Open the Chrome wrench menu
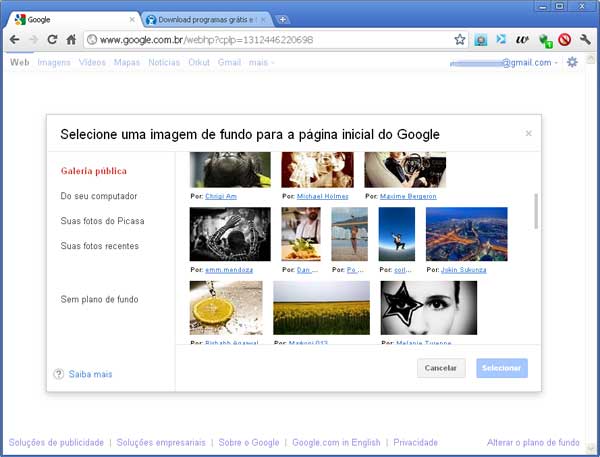The width and height of the screenshot is (600, 457). [586, 40]
